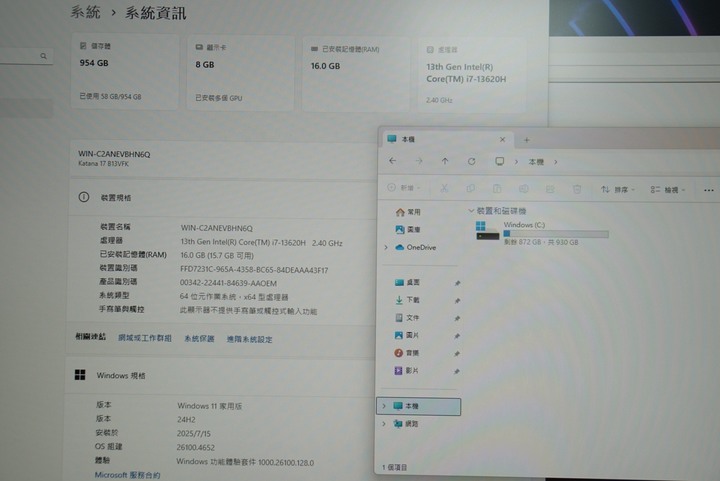The height and width of the screenshot is (481, 720).
Task: Open the 排序 (Sort) dropdown
Action: coord(618,190)
